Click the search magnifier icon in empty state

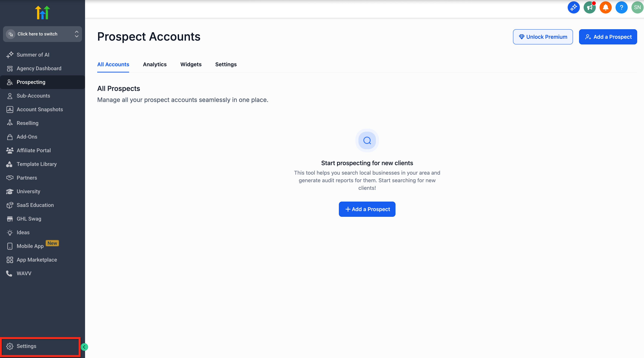[x=367, y=140]
